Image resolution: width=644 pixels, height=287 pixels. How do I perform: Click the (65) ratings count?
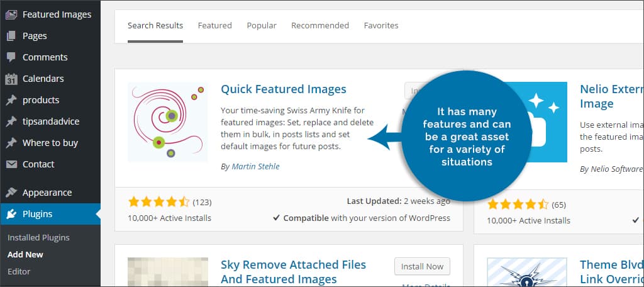pyautogui.click(x=558, y=205)
